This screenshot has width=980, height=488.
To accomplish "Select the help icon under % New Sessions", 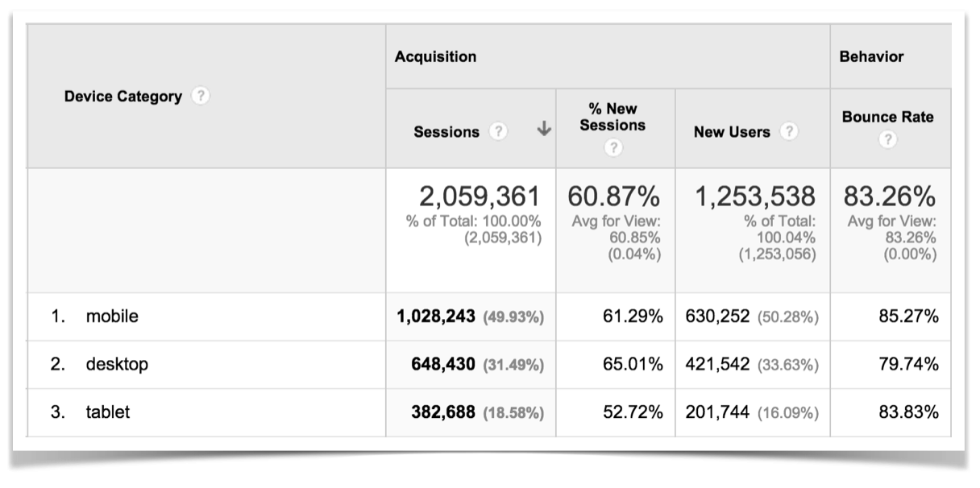I will pos(612,146).
